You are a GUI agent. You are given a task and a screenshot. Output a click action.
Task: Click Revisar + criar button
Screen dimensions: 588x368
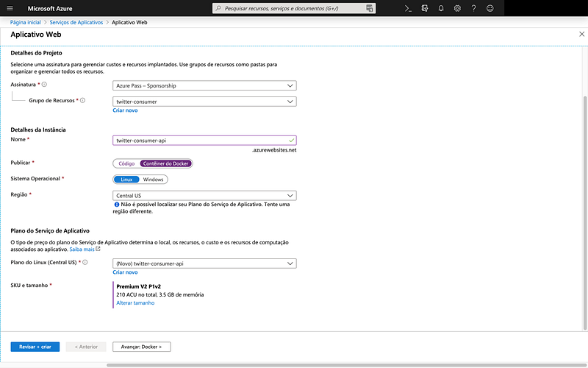click(x=35, y=347)
